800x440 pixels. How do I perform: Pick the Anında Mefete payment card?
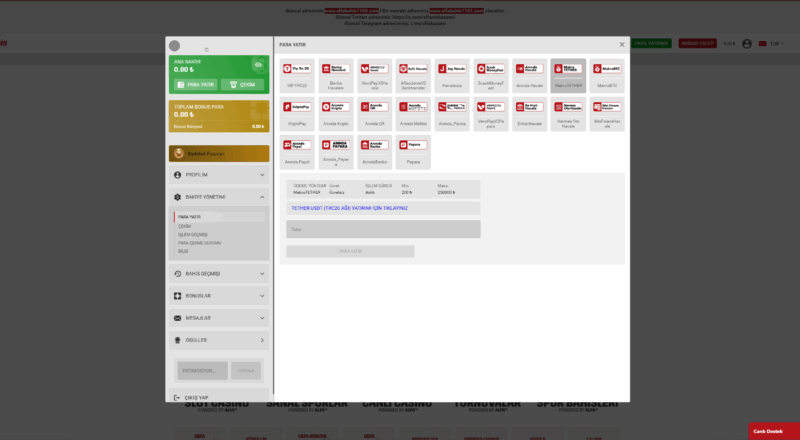413,114
